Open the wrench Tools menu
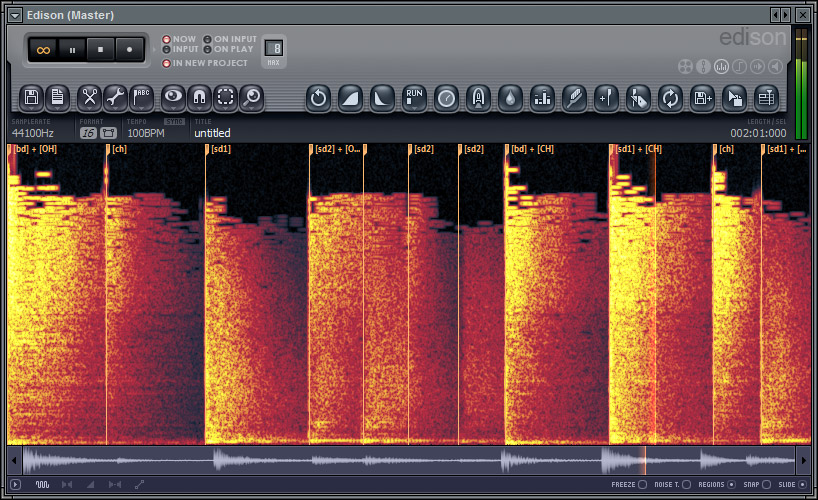The height and width of the screenshot is (500, 818). 115,97
